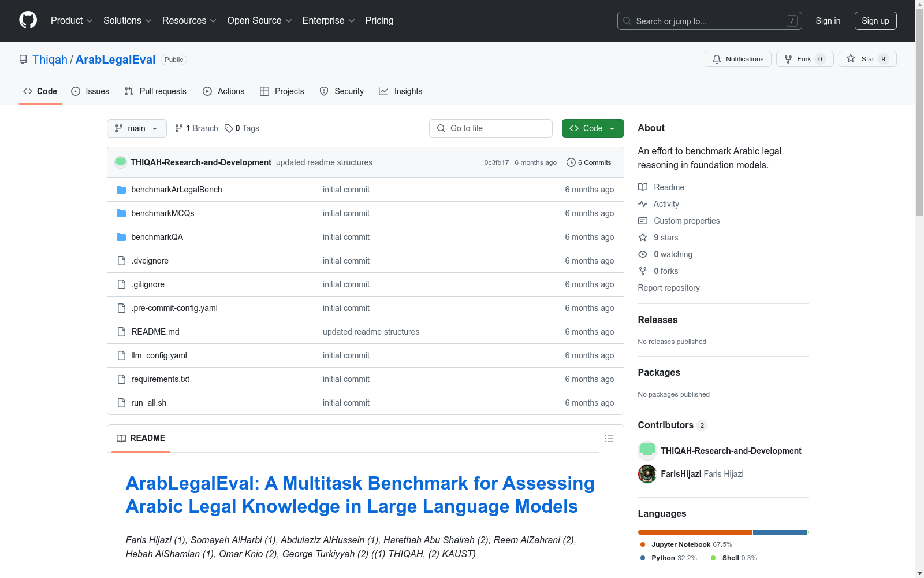
Task: Expand the Product menu
Action: 72,21
